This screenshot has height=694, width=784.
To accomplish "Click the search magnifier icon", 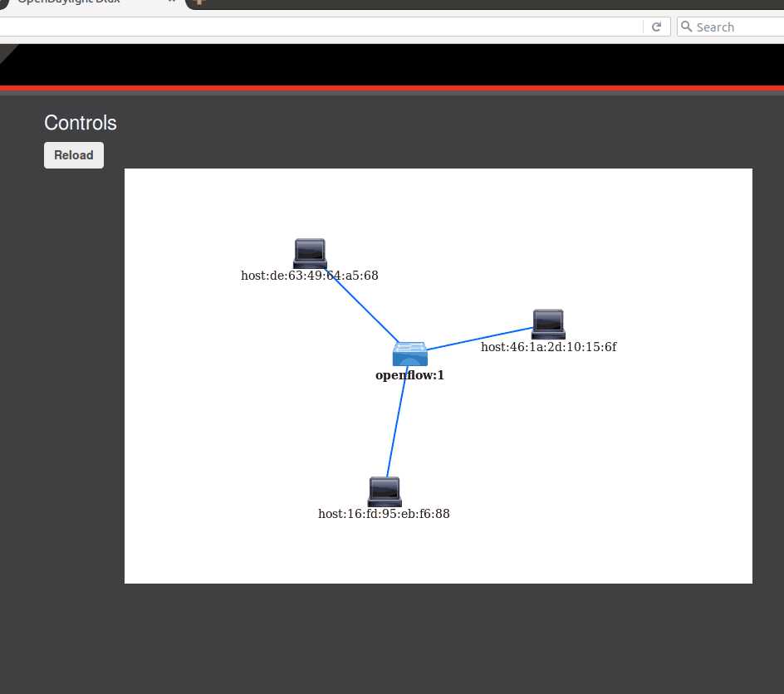I will [x=687, y=27].
